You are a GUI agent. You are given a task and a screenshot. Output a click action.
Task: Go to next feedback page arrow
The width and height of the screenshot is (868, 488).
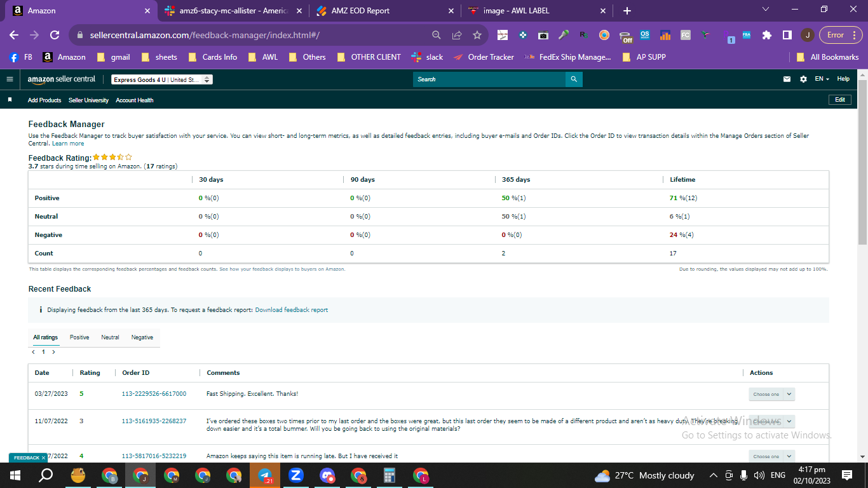pos(54,352)
